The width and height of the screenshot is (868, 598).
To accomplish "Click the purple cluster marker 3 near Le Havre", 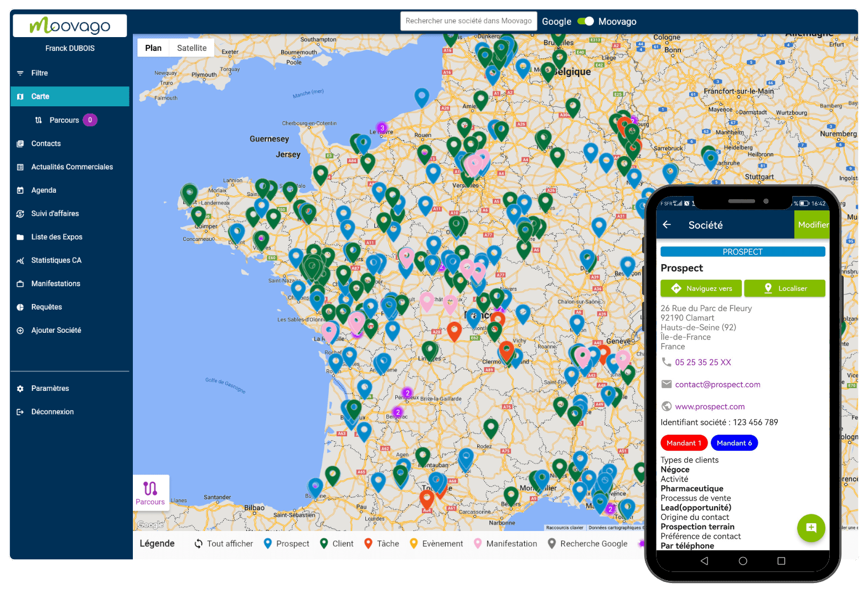I will (x=381, y=128).
